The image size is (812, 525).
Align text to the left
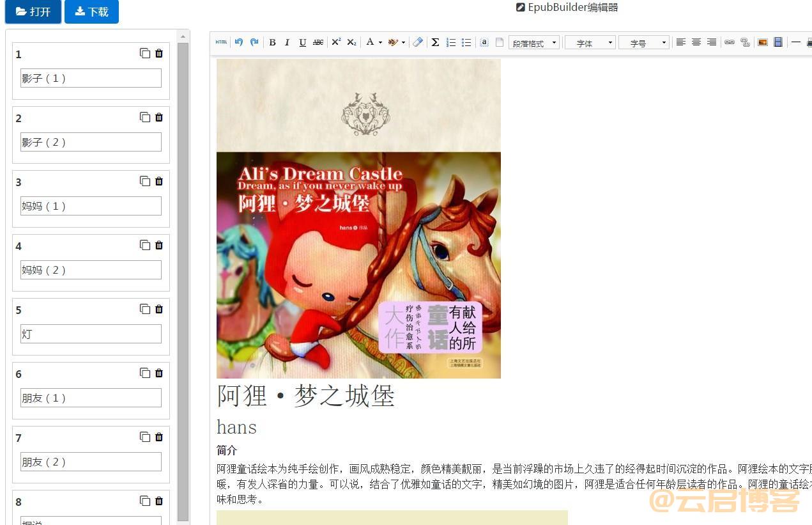681,42
